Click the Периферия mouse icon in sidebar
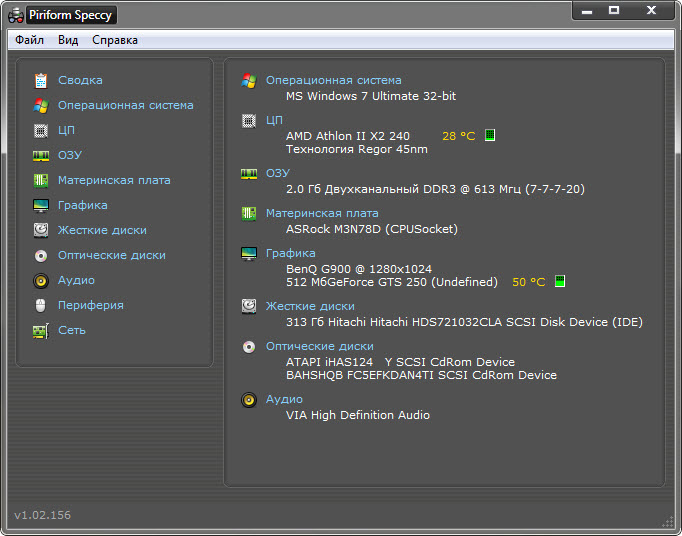The image size is (682, 536). (x=41, y=305)
